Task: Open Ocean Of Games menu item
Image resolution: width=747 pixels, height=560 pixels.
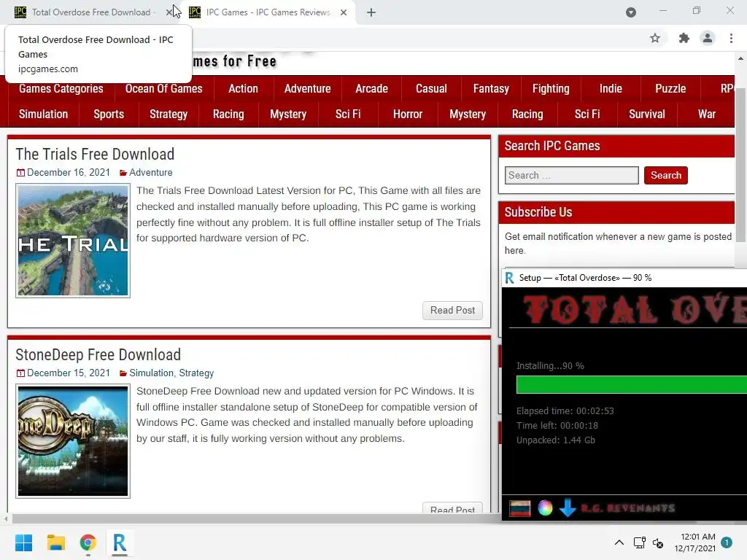Action: pyautogui.click(x=164, y=88)
